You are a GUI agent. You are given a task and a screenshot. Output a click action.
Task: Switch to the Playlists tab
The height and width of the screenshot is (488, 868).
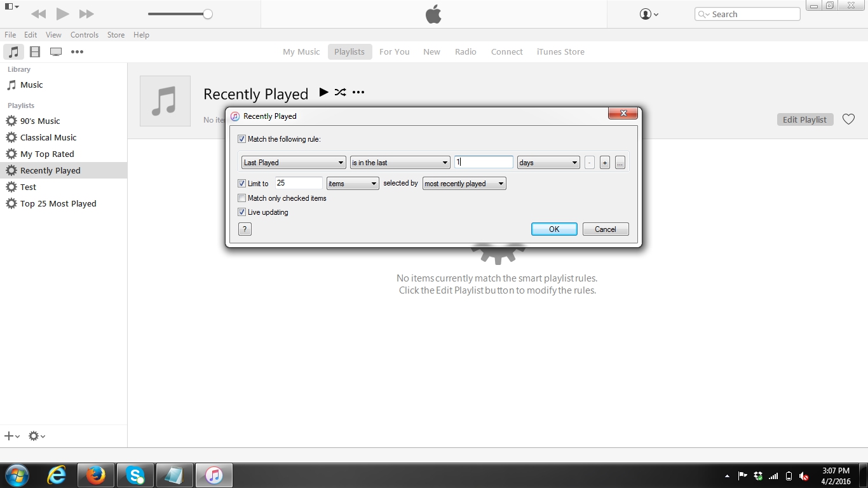[349, 51]
